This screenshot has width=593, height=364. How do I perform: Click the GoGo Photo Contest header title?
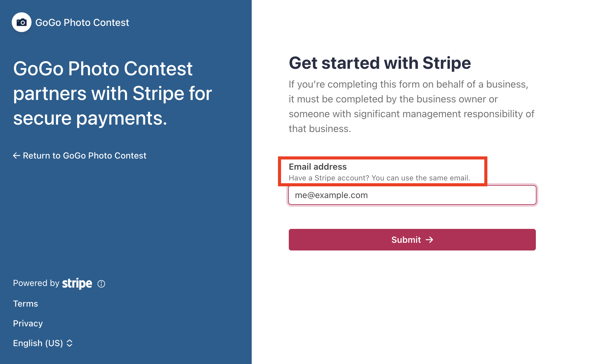pyautogui.click(x=82, y=23)
